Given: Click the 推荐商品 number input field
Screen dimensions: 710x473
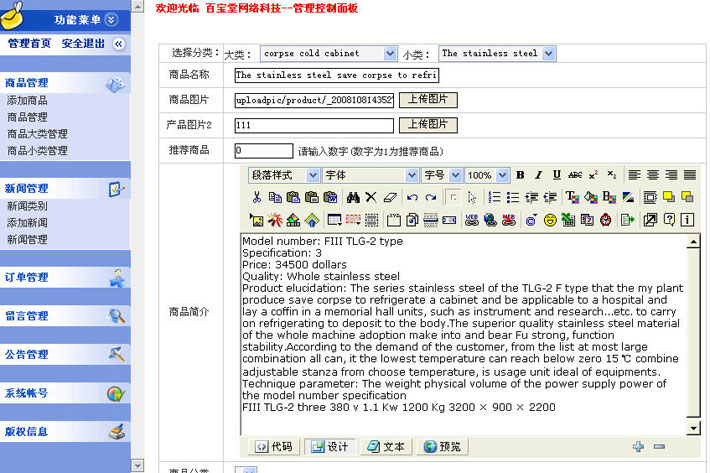Looking at the screenshot, I should (263, 151).
